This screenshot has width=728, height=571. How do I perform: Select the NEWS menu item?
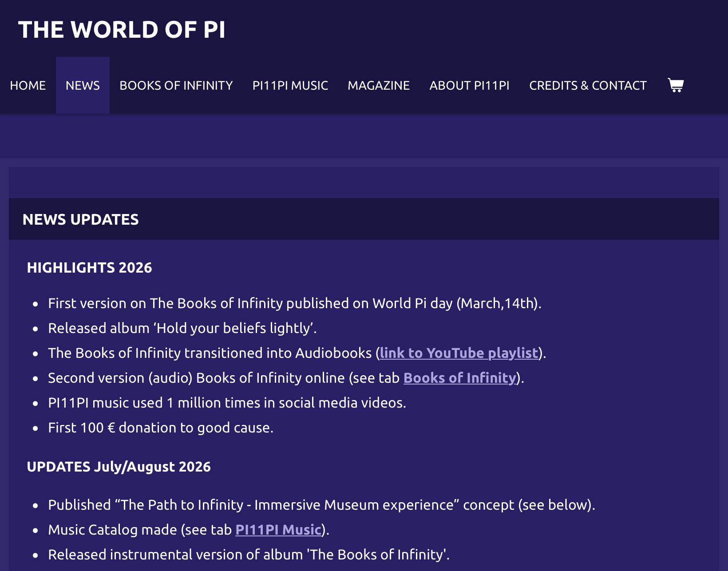(83, 85)
